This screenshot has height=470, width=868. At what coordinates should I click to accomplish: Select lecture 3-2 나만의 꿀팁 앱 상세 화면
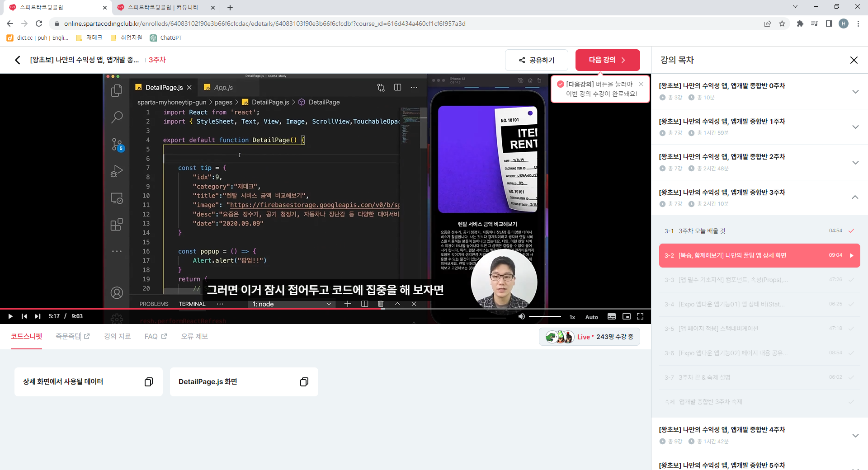(x=759, y=255)
